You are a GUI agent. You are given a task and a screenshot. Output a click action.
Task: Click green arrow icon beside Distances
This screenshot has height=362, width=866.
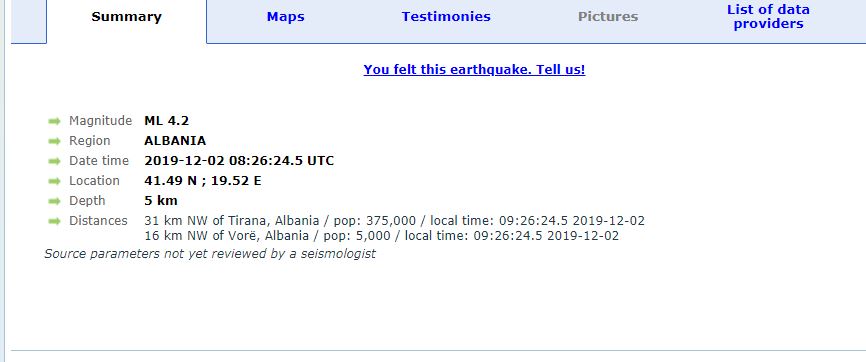pos(54,221)
